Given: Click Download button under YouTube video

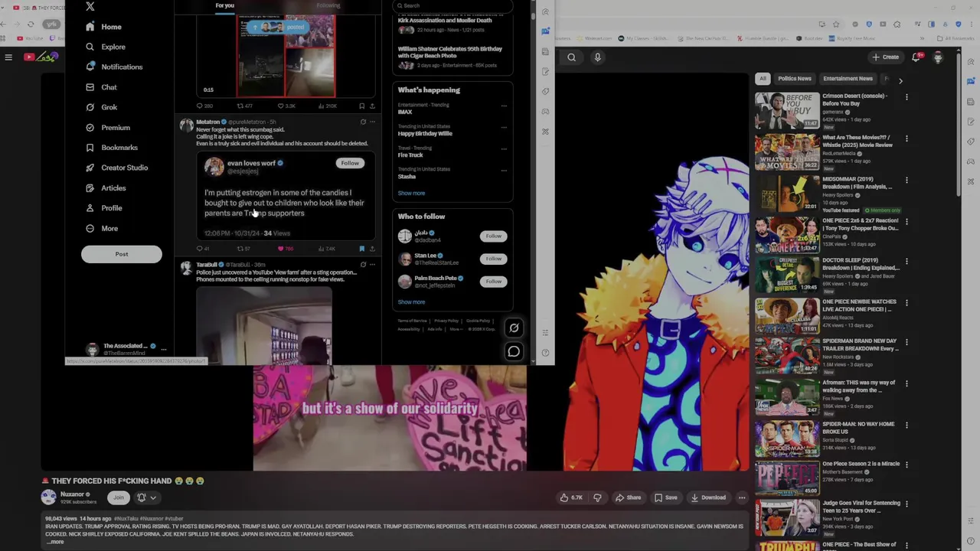Looking at the screenshot, I should point(707,497).
